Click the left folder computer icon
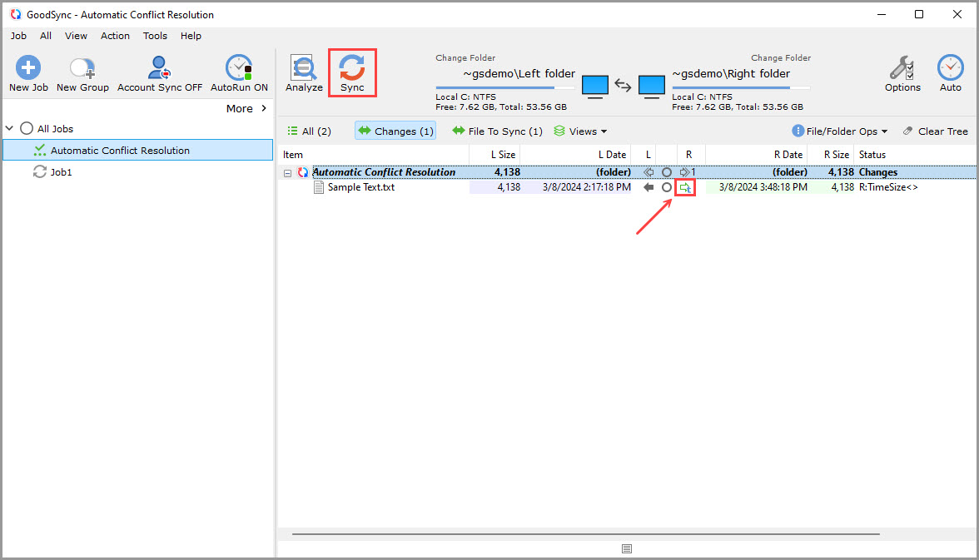The height and width of the screenshot is (560, 979). (595, 87)
